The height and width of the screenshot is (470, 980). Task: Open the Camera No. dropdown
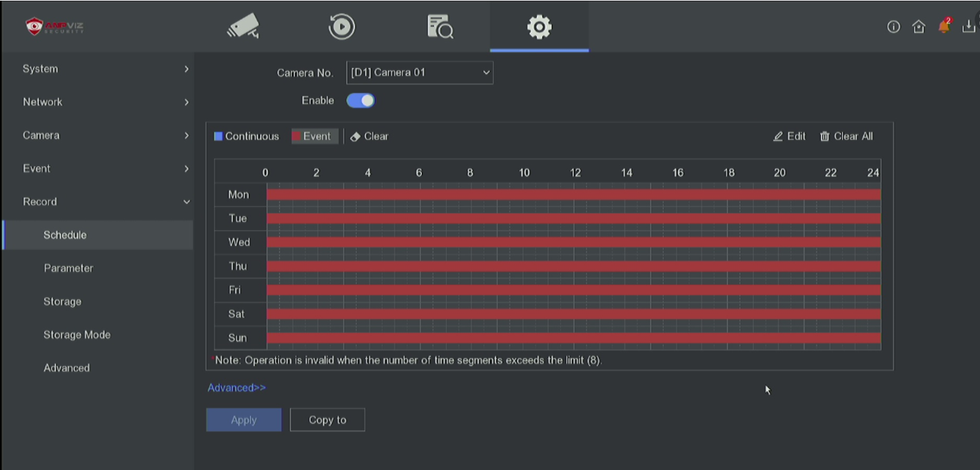pos(419,72)
